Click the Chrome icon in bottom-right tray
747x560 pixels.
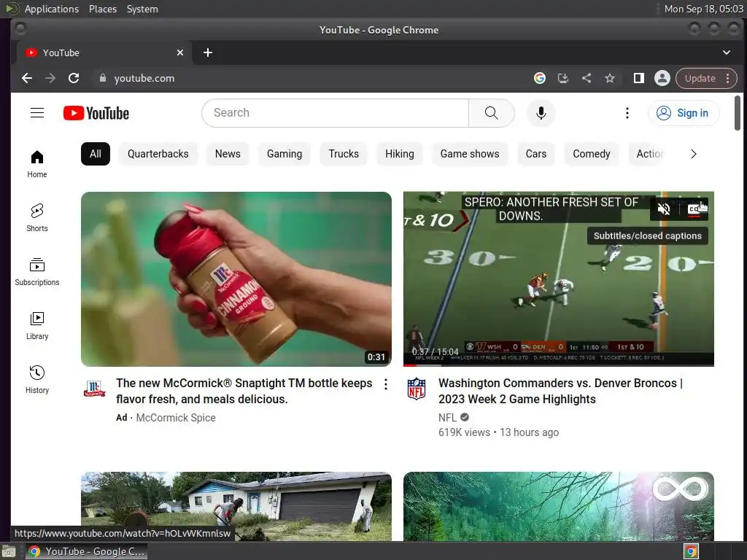pyautogui.click(x=692, y=551)
